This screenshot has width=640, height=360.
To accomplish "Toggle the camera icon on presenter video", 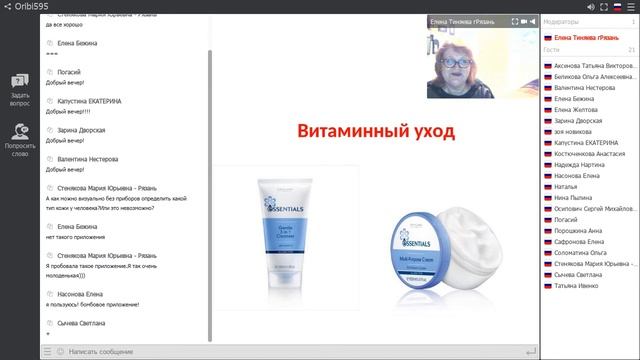I will [x=524, y=22].
